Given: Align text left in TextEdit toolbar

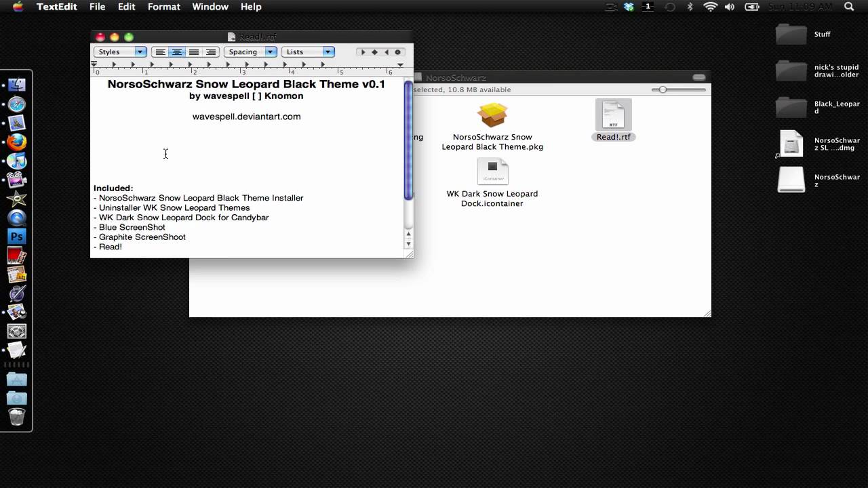Looking at the screenshot, I should [x=160, y=52].
